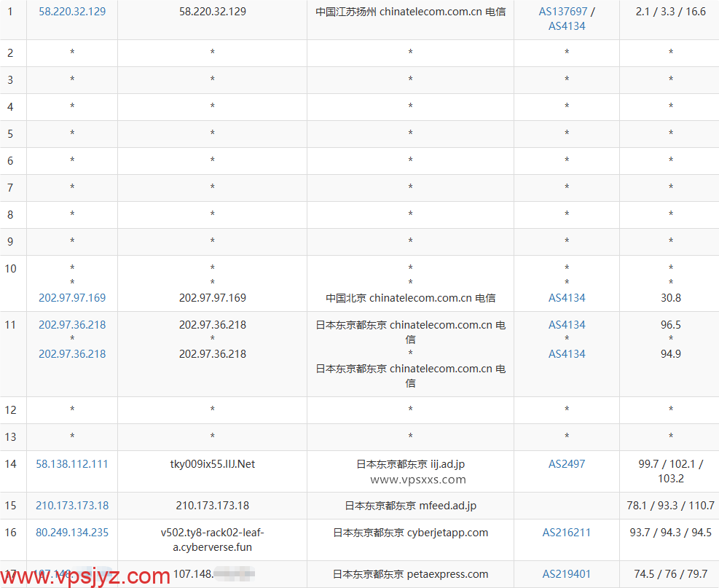Open IP link 80.249.134.235 in hop 16

[x=72, y=533]
